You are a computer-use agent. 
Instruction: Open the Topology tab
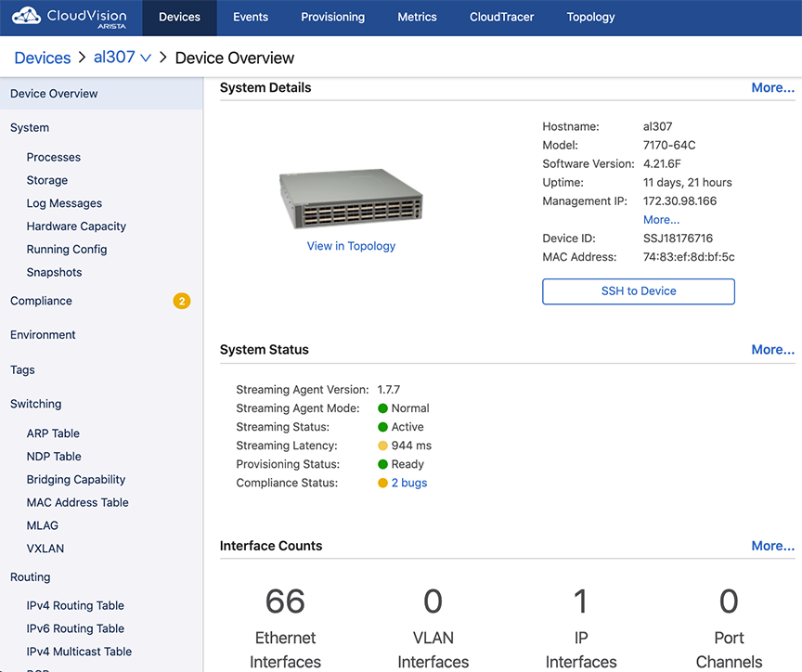590,18
